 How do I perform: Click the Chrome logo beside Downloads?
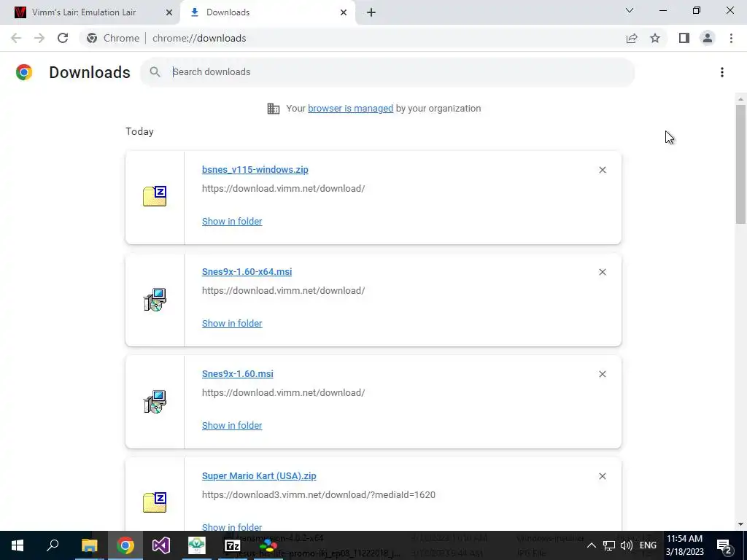click(x=24, y=72)
